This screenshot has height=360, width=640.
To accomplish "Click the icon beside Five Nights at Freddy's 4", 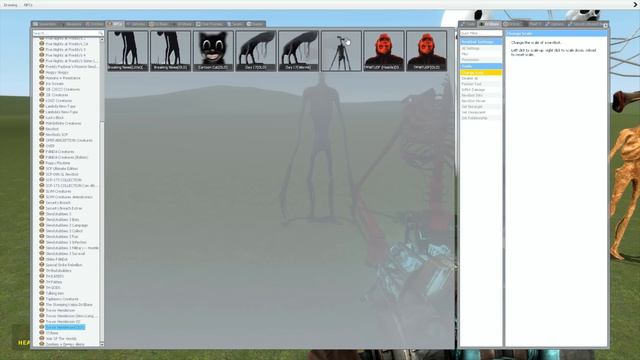I will pos(42,55).
